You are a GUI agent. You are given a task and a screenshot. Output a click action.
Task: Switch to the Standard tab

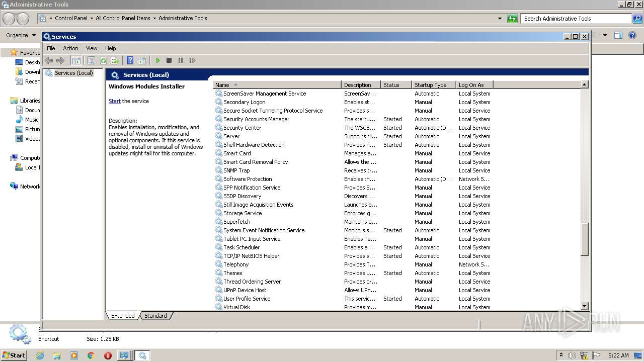click(x=155, y=316)
